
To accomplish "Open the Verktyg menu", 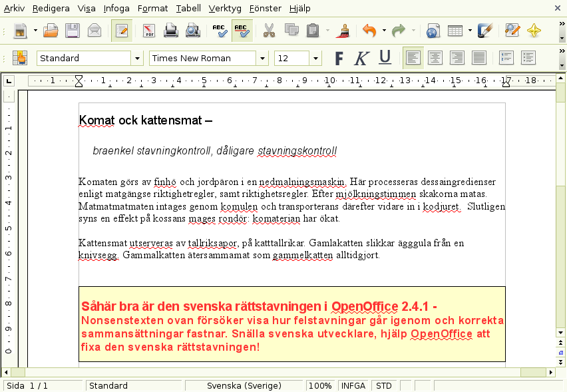I will click(225, 8).
